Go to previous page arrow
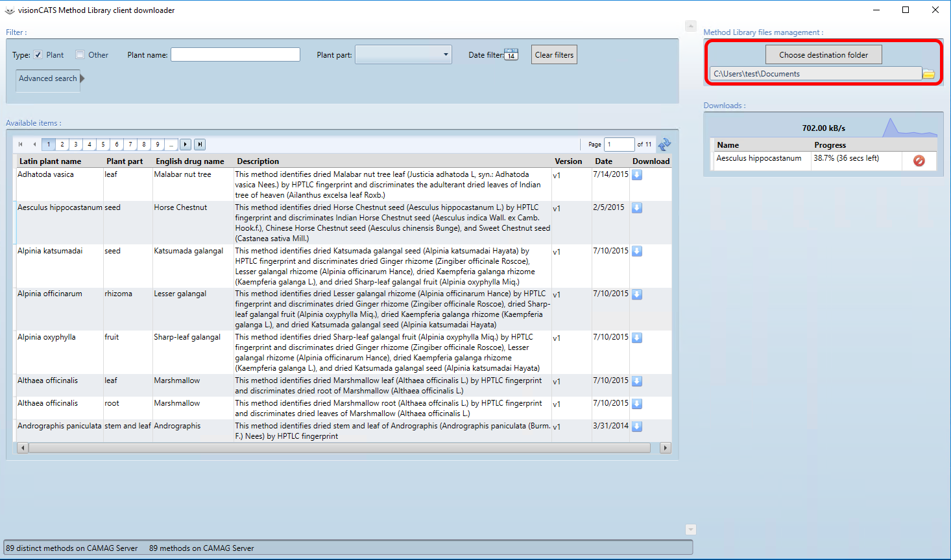 click(34, 145)
